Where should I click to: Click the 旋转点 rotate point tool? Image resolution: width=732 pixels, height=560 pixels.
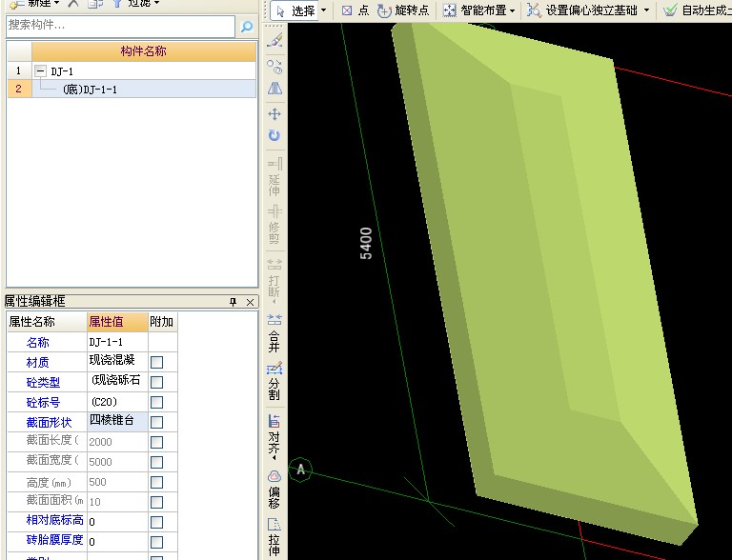(x=403, y=10)
